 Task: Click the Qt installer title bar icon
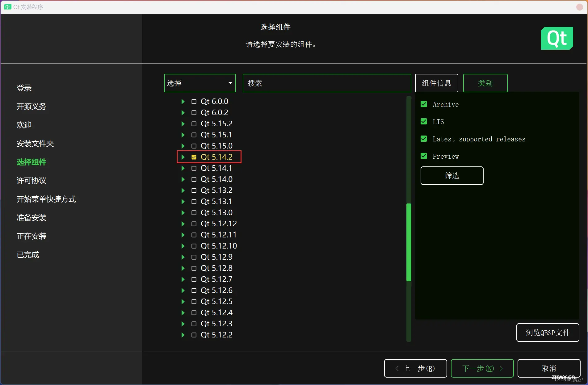(x=7, y=7)
